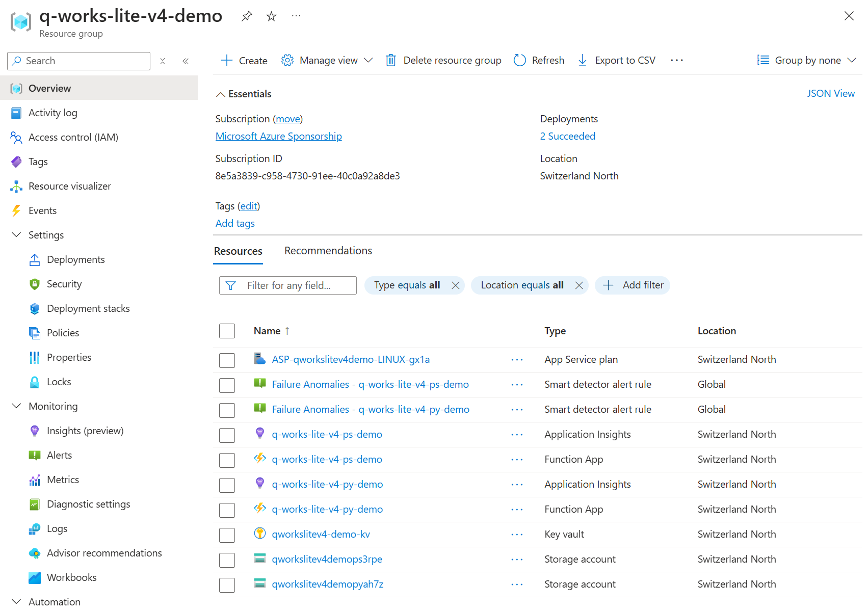Viewport: 868px width, 611px height.
Task: Expand the Automation sidebar group
Action: pyautogui.click(x=16, y=602)
